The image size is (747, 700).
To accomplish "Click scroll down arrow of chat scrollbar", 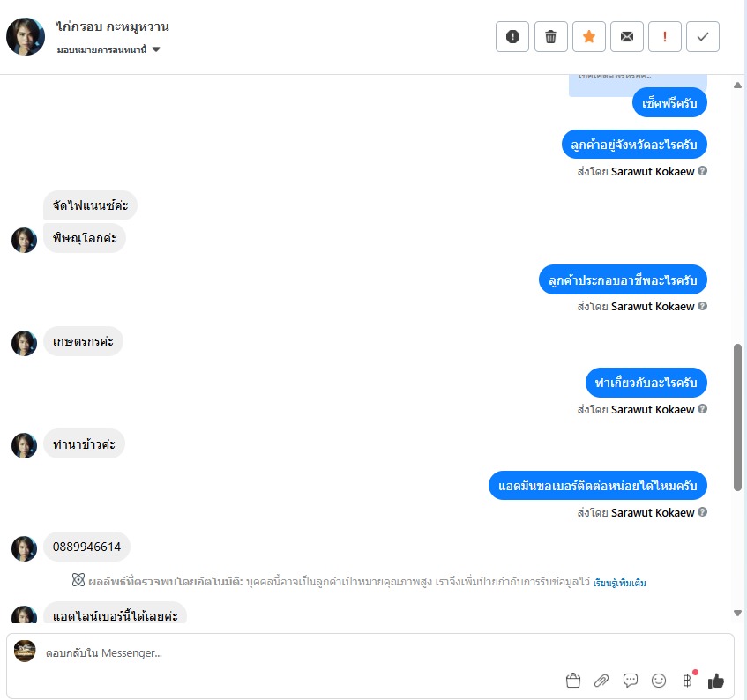I will point(737,613).
